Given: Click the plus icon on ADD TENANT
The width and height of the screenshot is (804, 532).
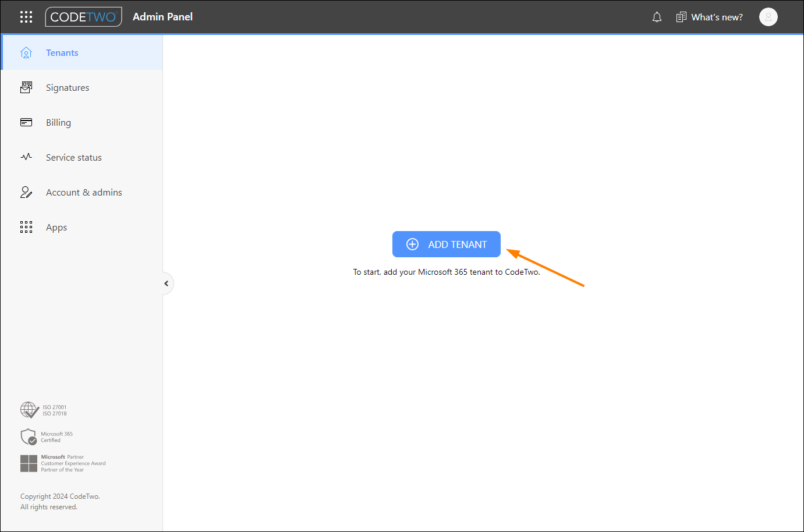Looking at the screenshot, I should point(412,244).
